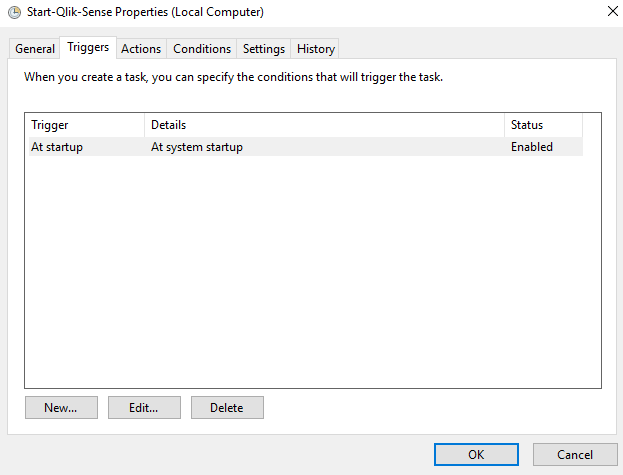Click the Trigger column header
This screenshot has height=475, width=623.
[x=86, y=125]
